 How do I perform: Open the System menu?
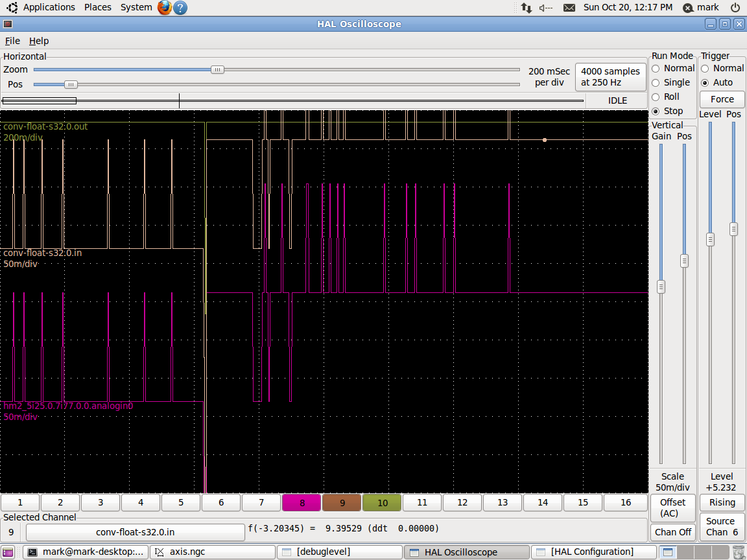point(136,7)
